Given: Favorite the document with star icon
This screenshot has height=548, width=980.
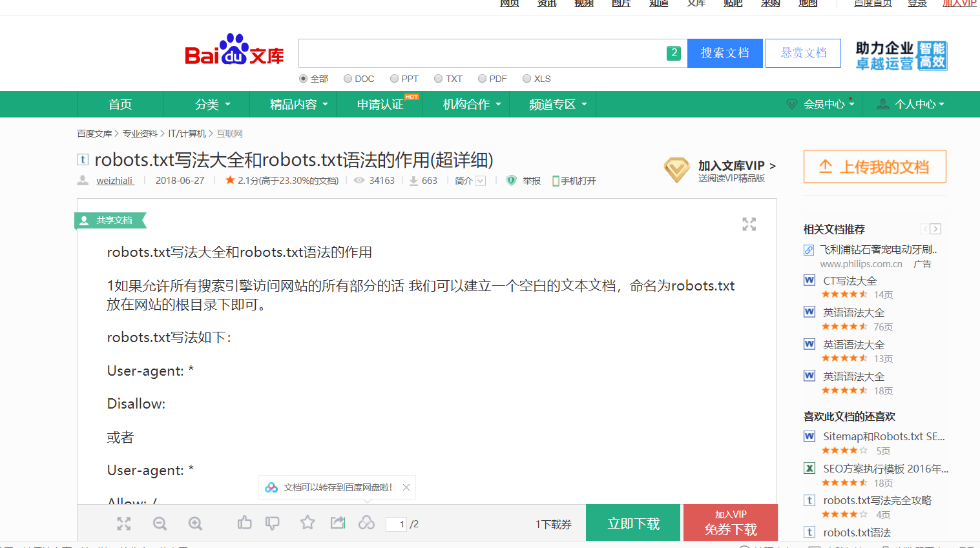Looking at the screenshot, I should point(308,522).
